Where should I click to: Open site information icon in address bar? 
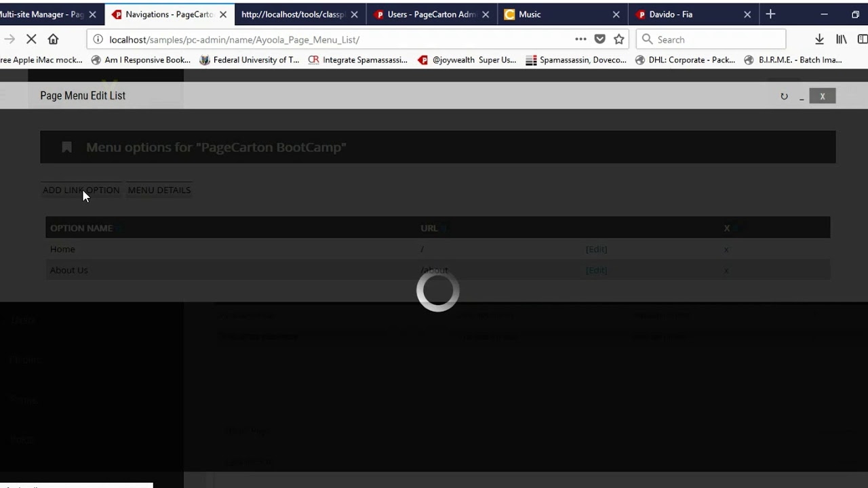pos(98,39)
